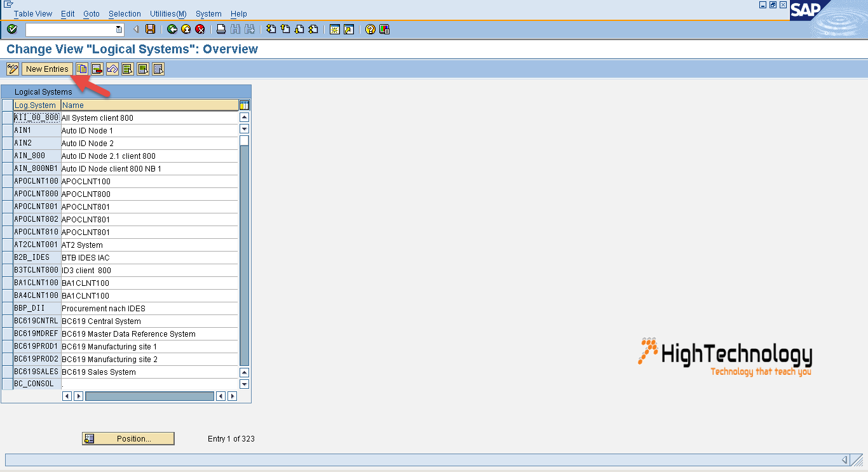Click the Select All entries icon
Viewport: 868px width, 472px height.
coord(127,68)
